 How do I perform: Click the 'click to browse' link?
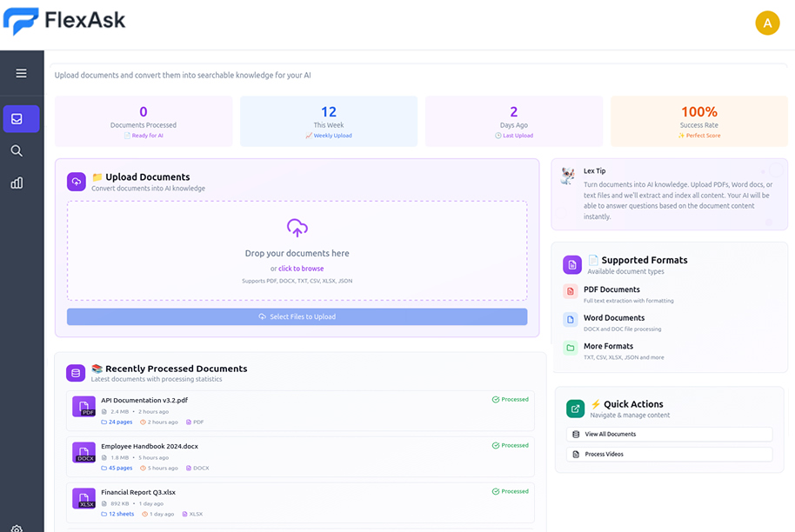[x=301, y=269]
